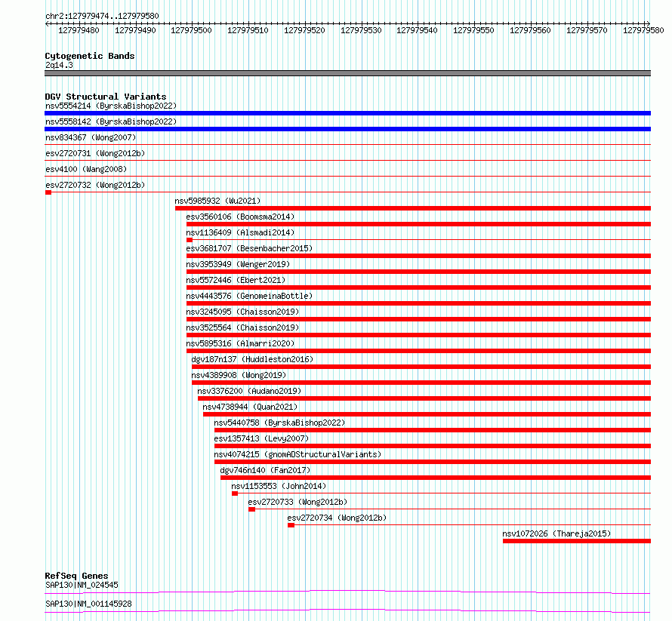
Task: Click the small red block under nsv1136409
Action: coord(190,240)
